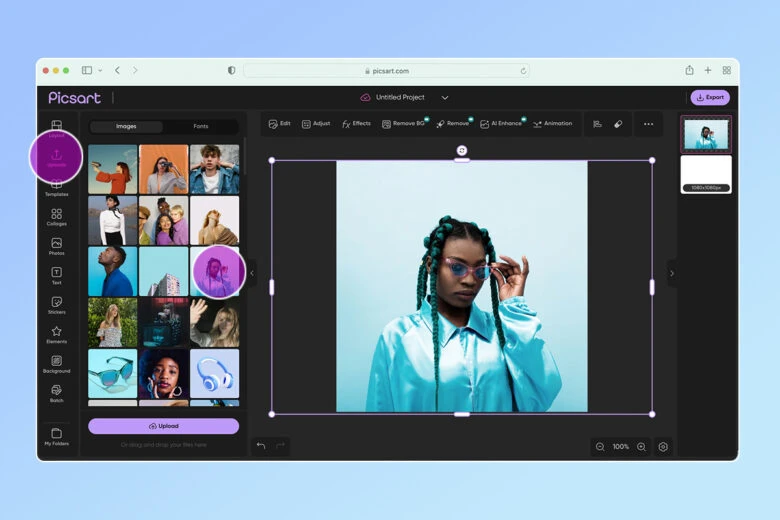Select the Text tool in sidebar
This screenshot has height=520, width=780.
[56, 275]
